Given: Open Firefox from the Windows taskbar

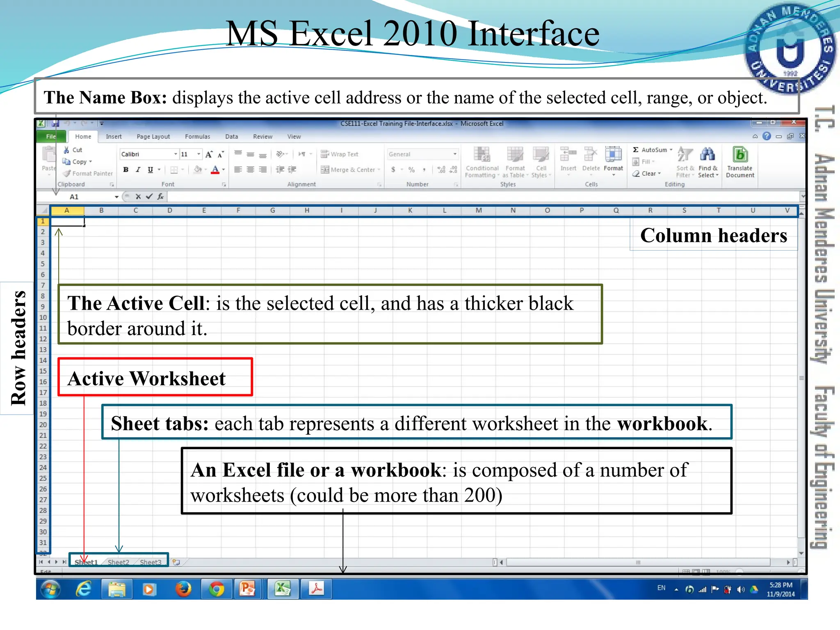Looking at the screenshot, I should [x=183, y=589].
